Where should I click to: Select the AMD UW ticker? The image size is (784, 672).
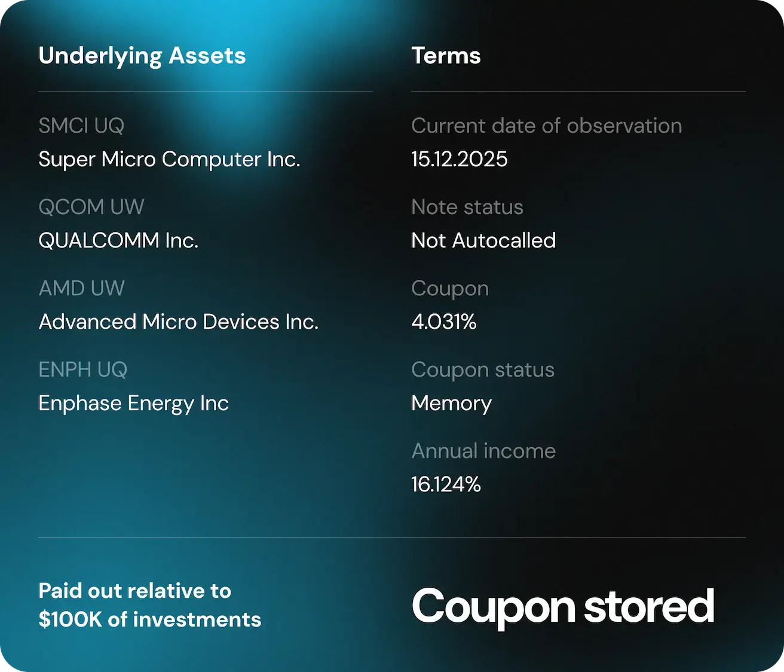[x=82, y=288]
